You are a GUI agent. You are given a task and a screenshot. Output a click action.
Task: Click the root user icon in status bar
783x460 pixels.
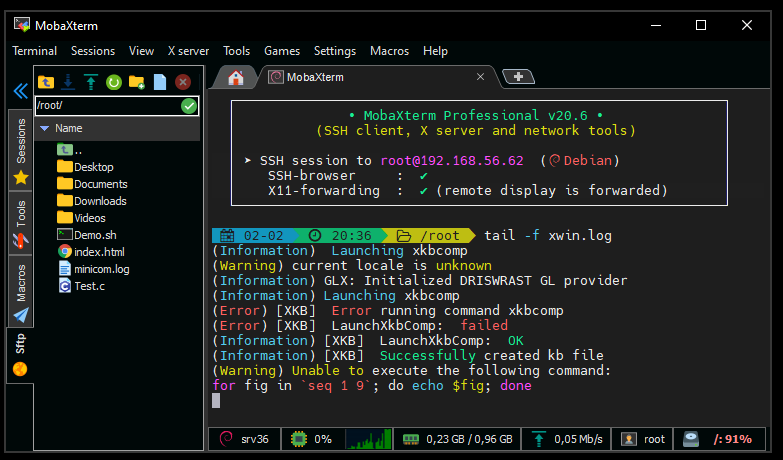[629, 439]
